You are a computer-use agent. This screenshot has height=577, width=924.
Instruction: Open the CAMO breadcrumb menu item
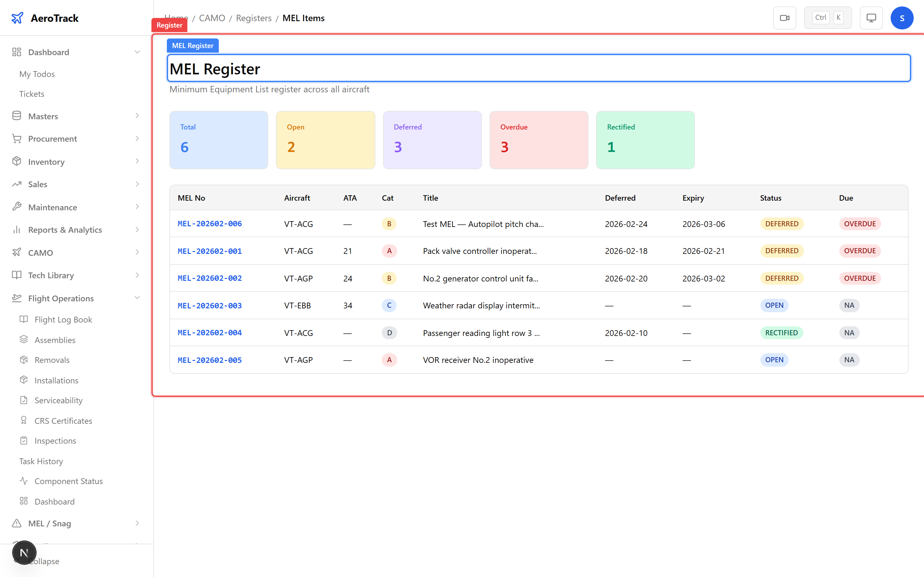[x=212, y=18]
